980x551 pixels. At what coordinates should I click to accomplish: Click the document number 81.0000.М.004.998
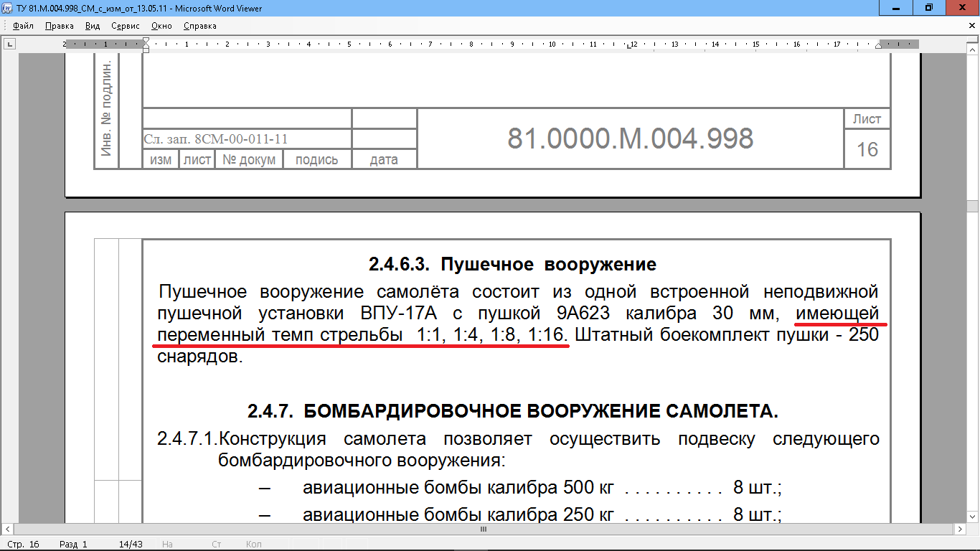coord(631,138)
